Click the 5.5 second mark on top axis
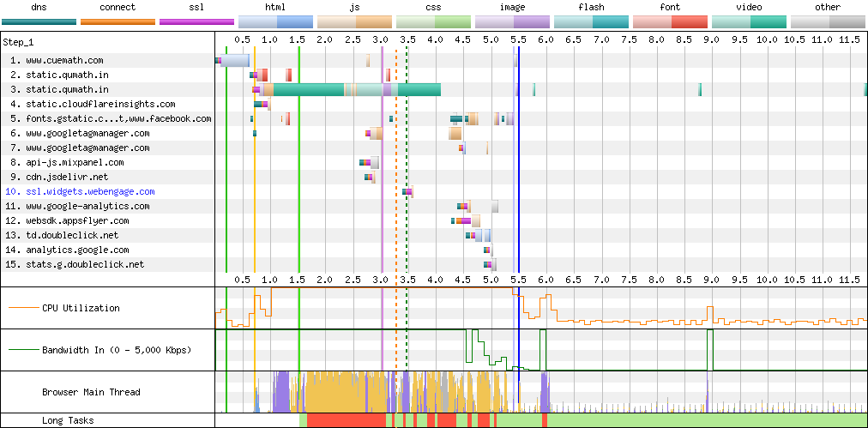868x428 pixels. pos(517,40)
